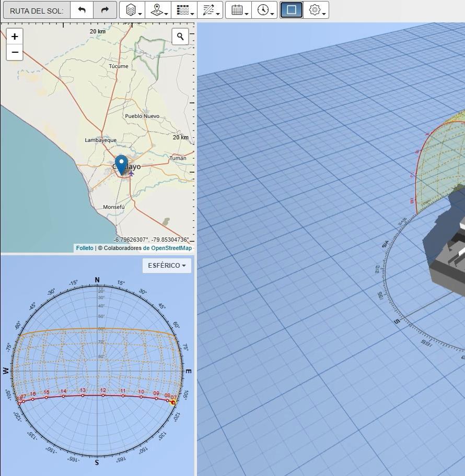The image size is (465, 476).
Task: Expand the ESFÉRICO projection dropdown
Action: [167, 266]
